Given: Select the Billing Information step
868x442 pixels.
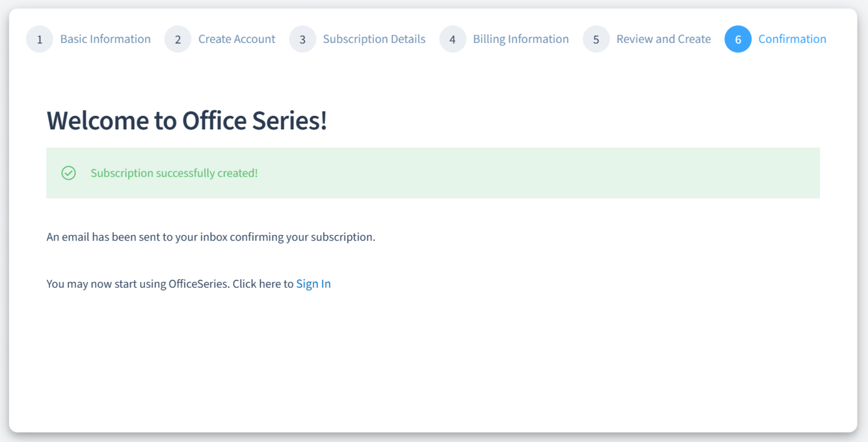Looking at the screenshot, I should click(521, 39).
